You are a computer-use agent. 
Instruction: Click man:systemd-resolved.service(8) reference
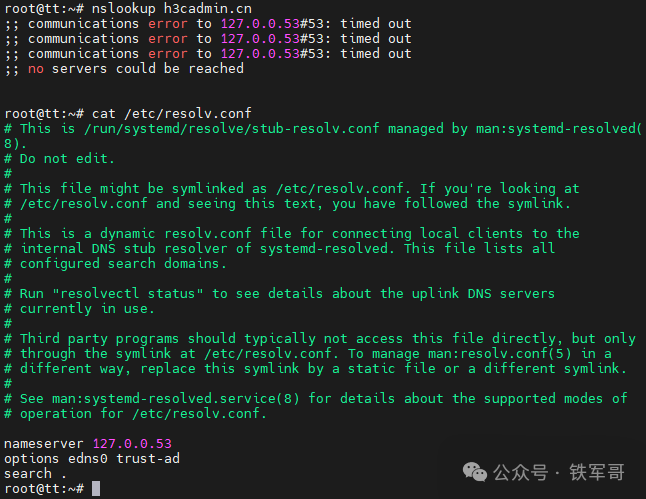(176, 399)
